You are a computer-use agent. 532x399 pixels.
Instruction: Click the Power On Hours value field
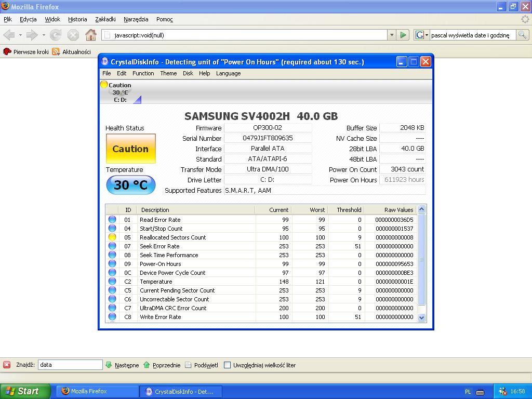click(x=403, y=180)
